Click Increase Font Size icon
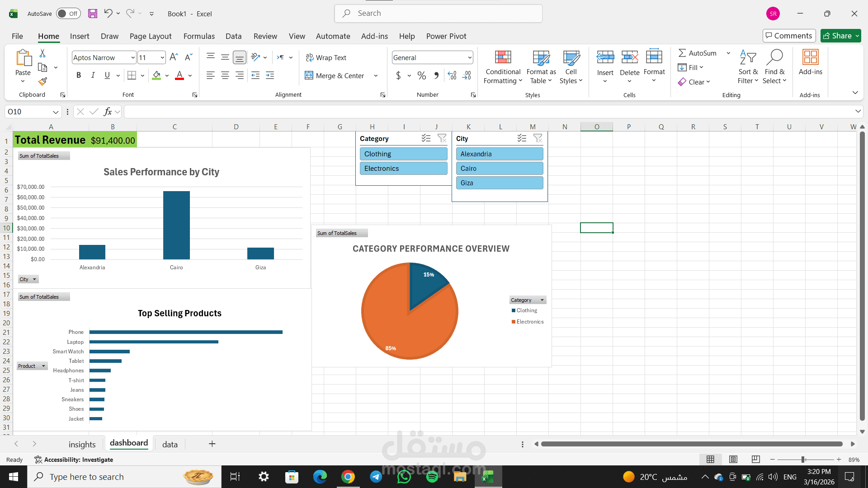 click(174, 57)
